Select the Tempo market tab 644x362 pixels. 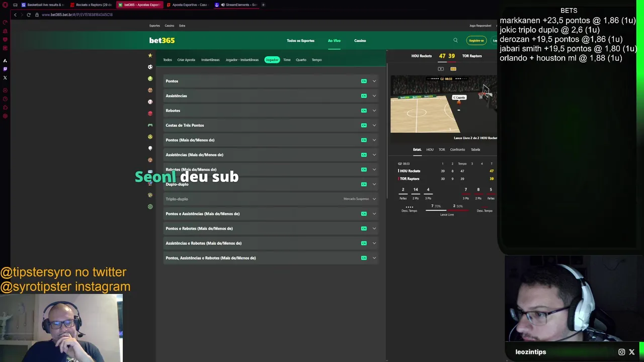tap(316, 60)
